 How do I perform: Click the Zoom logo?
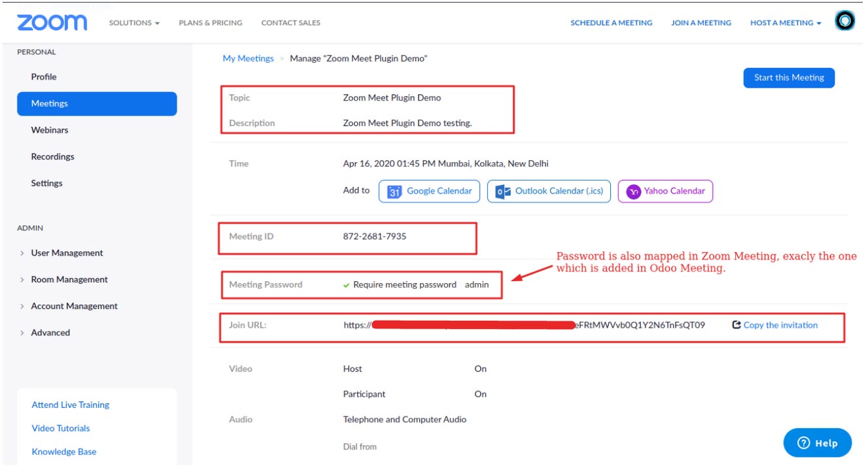point(52,22)
